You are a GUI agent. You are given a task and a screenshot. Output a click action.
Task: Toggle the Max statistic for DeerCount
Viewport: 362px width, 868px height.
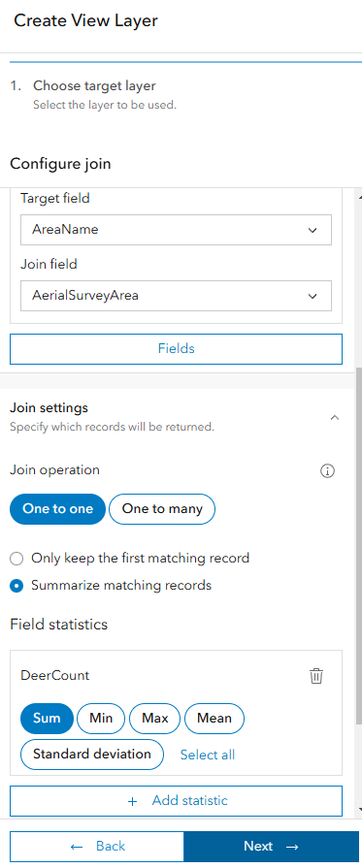[x=154, y=719]
